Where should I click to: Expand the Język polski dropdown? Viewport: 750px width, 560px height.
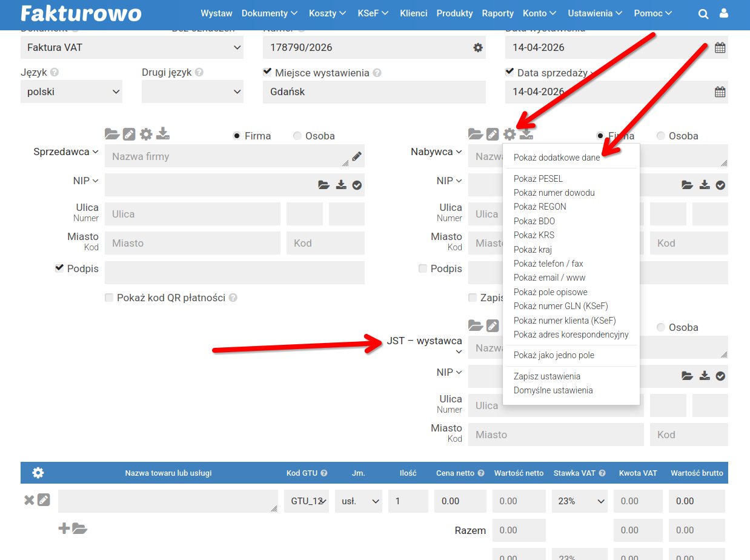[71, 92]
